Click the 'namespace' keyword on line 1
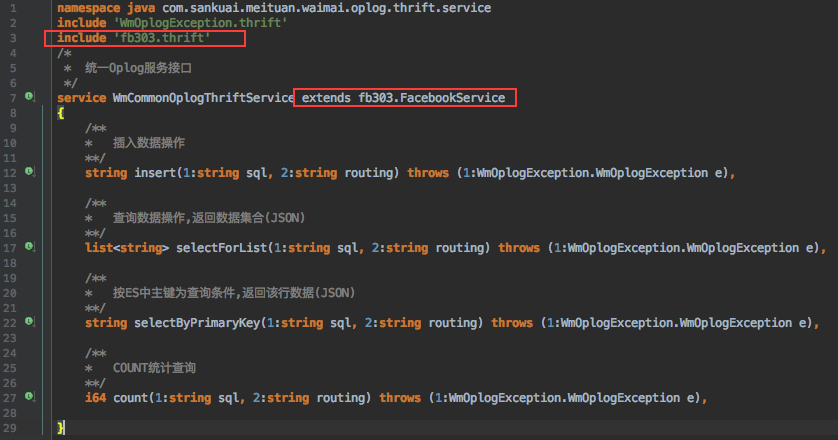This screenshot has width=838, height=440. (x=89, y=8)
